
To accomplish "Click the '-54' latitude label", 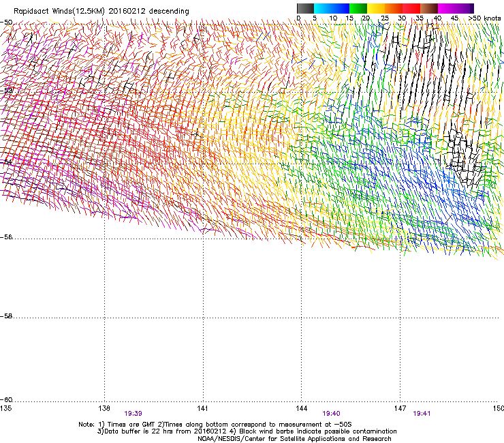I will click(6, 162).
